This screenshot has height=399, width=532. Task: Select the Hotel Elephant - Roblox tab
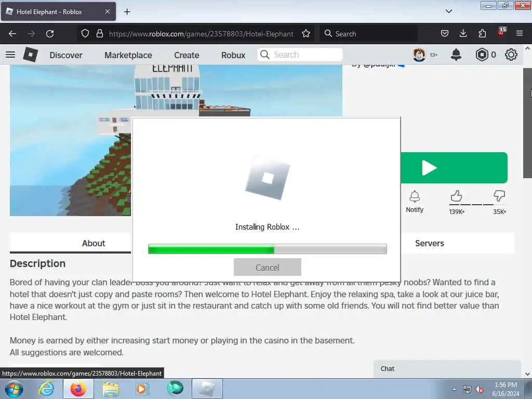tap(58, 11)
